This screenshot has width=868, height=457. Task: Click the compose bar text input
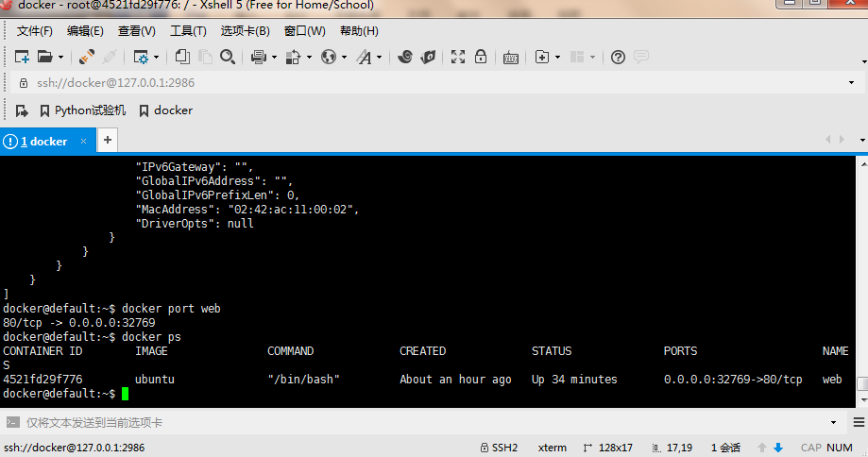coord(426,423)
